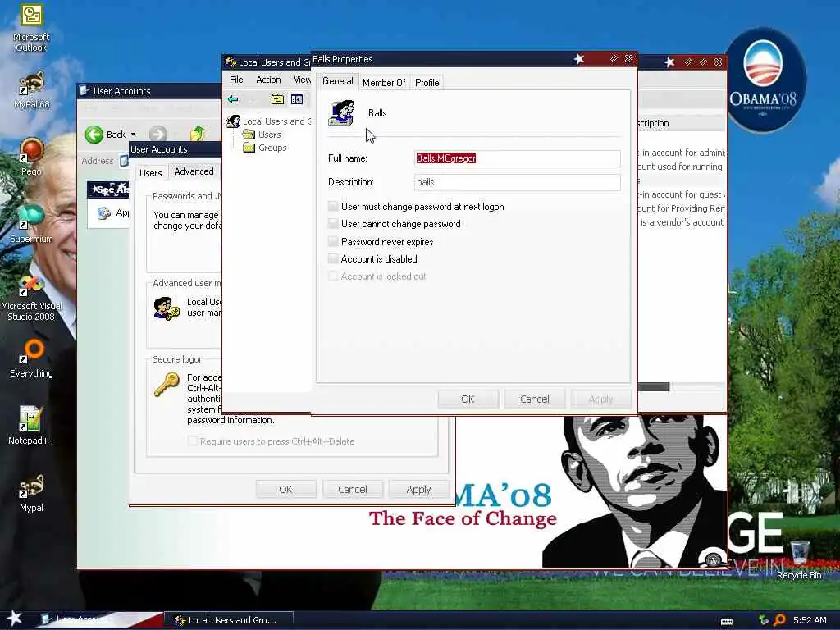Click the Balls user avatar icon
Image resolution: width=840 pixels, height=630 pixels.
pos(342,113)
